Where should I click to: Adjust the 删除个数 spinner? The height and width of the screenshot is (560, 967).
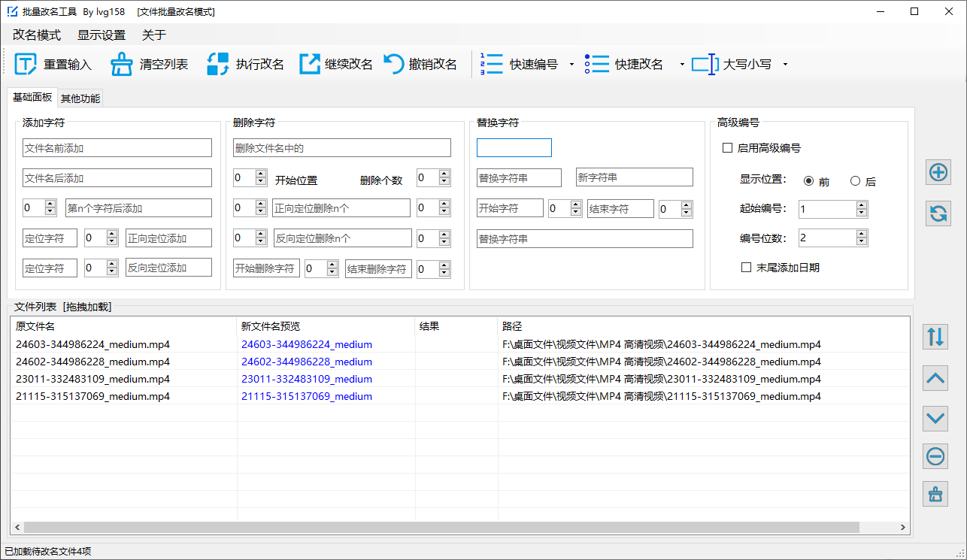click(445, 177)
